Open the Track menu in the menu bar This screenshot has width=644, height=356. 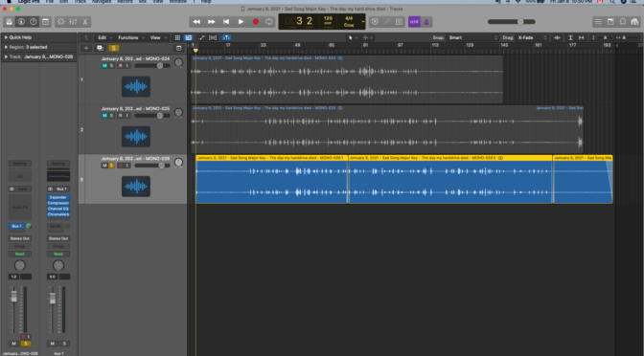coord(80,2)
